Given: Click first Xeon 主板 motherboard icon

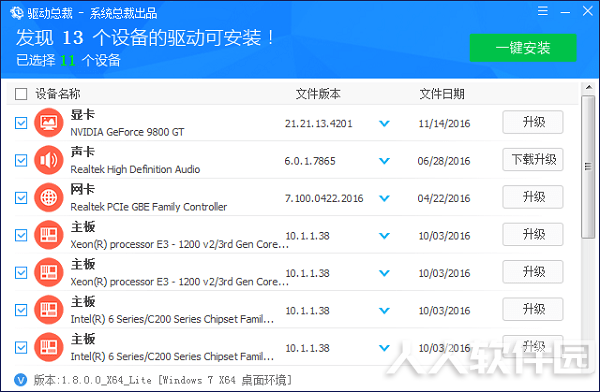Looking at the screenshot, I should point(49,235).
